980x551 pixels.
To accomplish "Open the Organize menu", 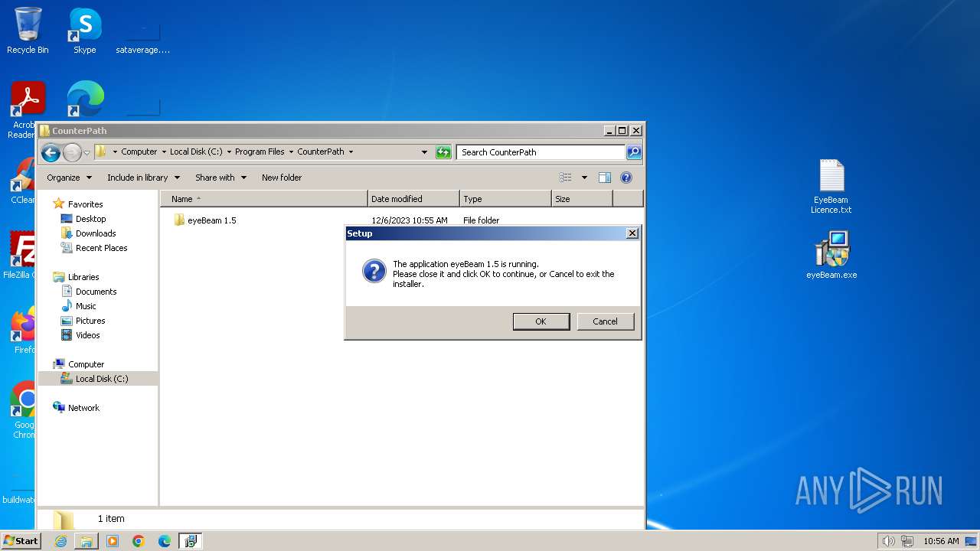I will pyautogui.click(x=69, y=178).
